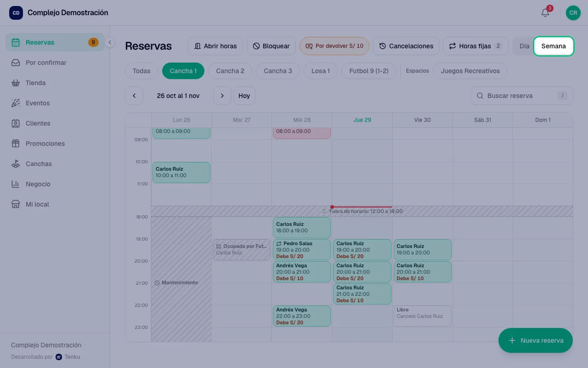Viewport: 588px width, 368px height.
Task: Select the Todas filter chip
Action: 141,71
